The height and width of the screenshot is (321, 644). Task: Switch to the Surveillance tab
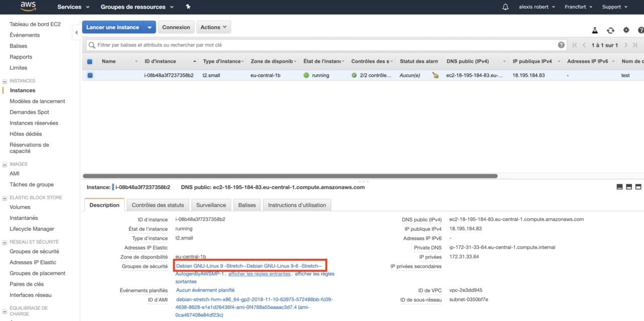tap(211, 205)
